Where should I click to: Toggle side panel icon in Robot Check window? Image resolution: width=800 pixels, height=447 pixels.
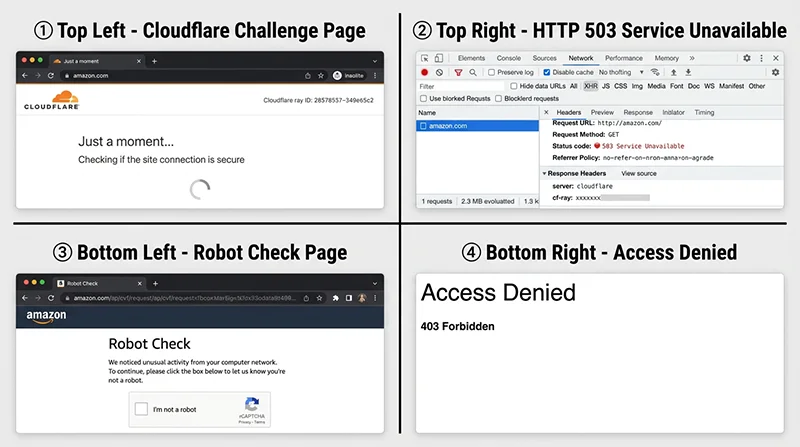pyautogui.click(x=348, y=298)
